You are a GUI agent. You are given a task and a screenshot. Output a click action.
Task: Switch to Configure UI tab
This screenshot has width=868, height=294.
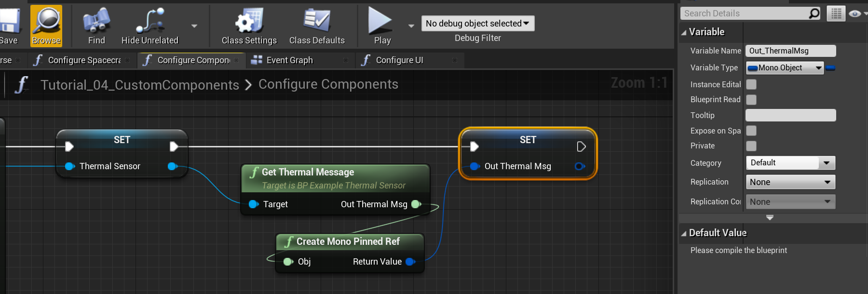click(x=409, y=60)
